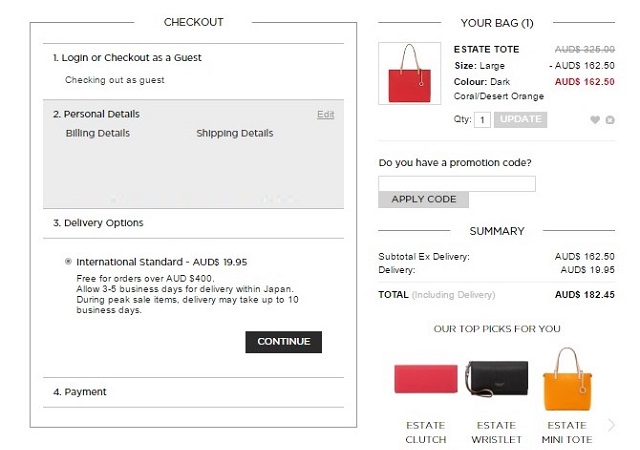Click the quantity input box

point(483,120)
